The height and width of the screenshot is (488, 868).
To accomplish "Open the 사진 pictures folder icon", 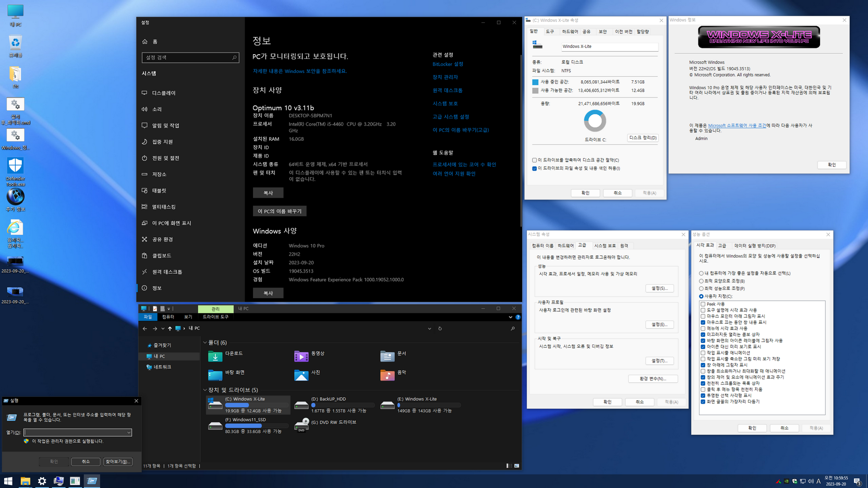I will [301, 375].
